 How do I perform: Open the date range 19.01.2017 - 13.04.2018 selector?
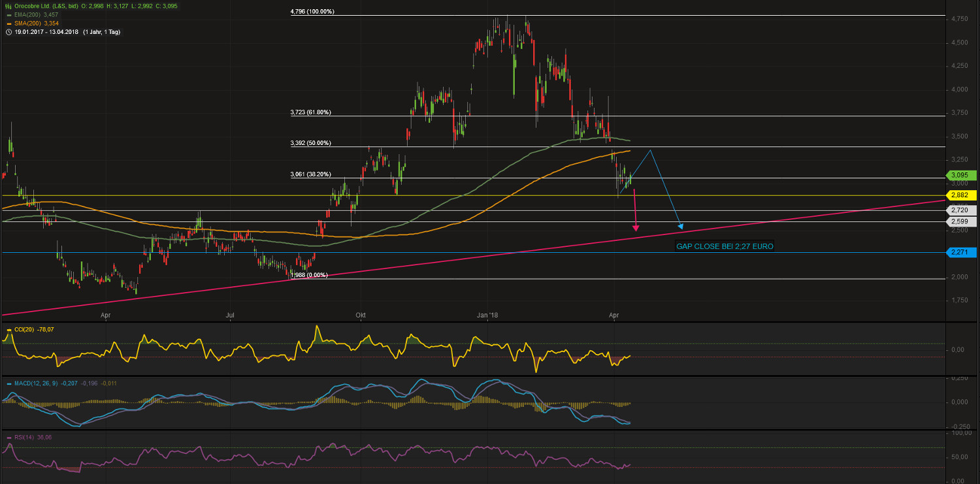(46, 31)
